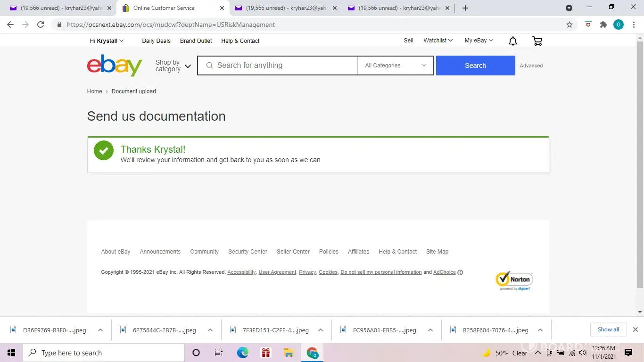The height and width of the screenshot is (362, 644).
Task: Open File Explorer from the taskbar
Action: point(289,353)
